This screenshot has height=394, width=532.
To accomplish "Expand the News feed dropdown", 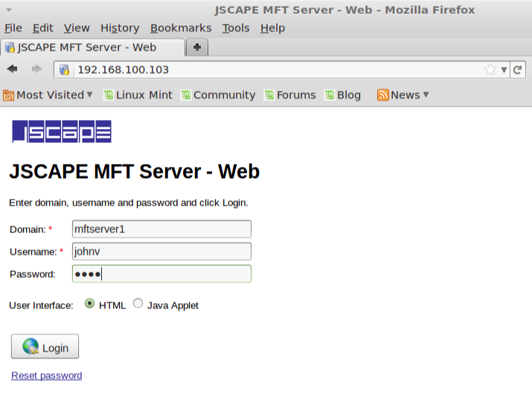I will click(426, 95).
